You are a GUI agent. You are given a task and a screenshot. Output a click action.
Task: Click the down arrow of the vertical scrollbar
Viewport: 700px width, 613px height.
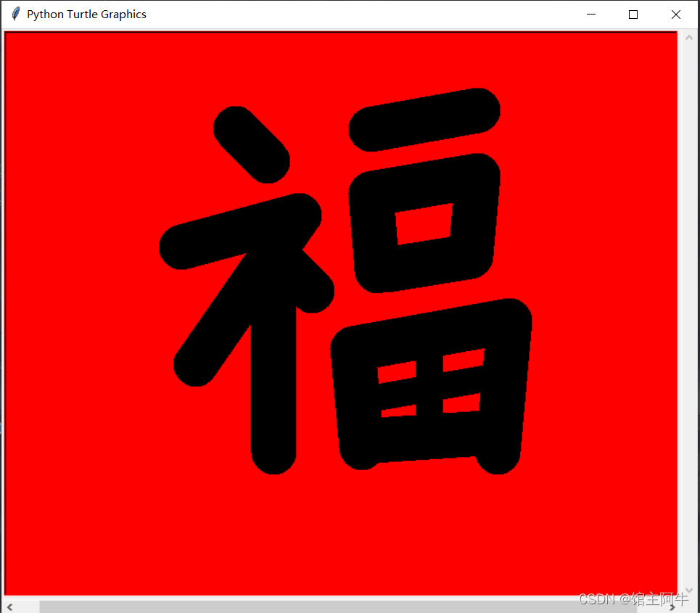tap(688, 591)
